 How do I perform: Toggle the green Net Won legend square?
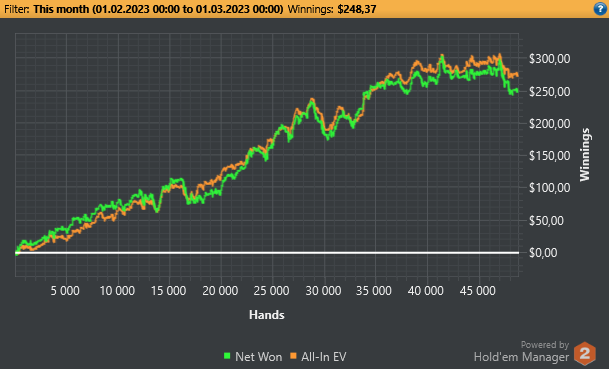227,356
